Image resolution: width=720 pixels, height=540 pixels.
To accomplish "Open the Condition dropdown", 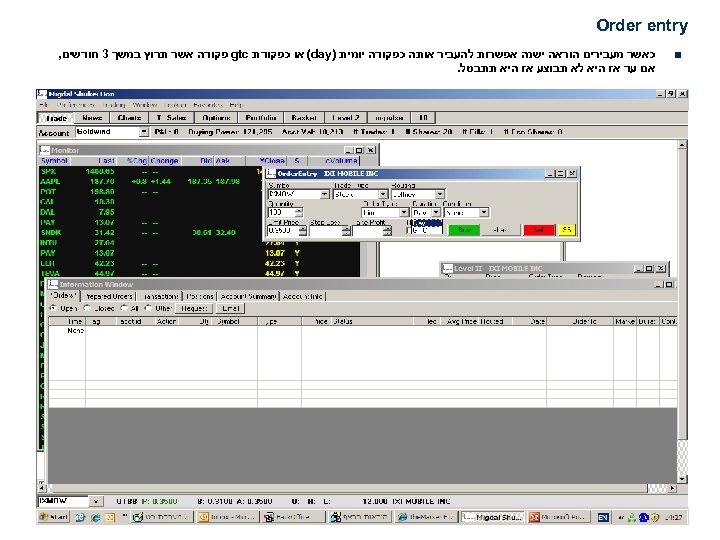I will (x=484, y=213).
